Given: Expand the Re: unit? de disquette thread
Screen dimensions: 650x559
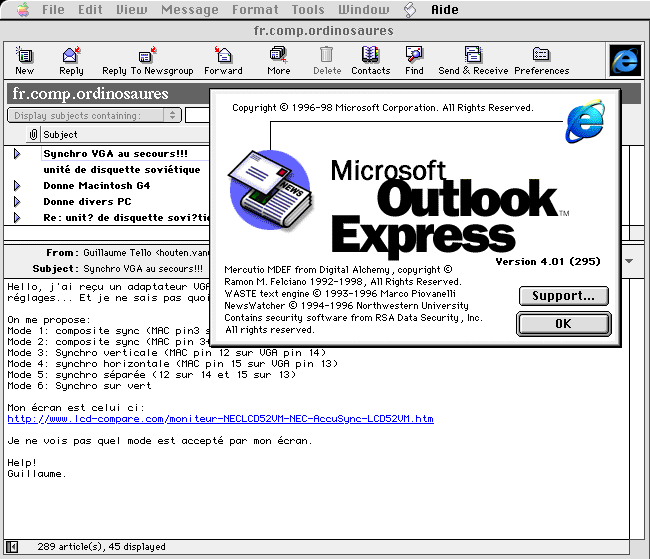Looking at the screenshot, I should [x=17, y=217].
